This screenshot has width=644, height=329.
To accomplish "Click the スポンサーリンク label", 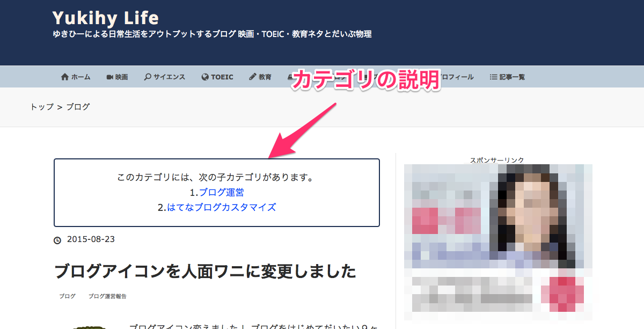I will tap(497, 160).
